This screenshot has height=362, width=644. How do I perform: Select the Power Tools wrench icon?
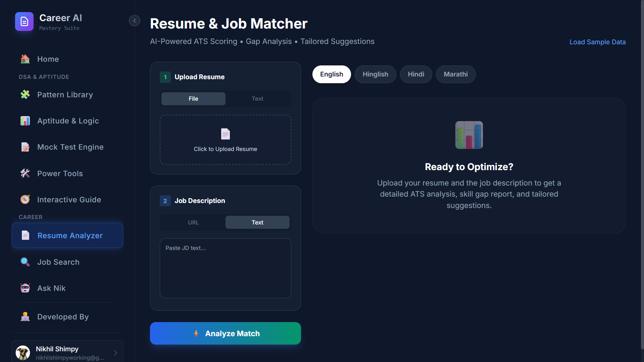coord(25,173)
